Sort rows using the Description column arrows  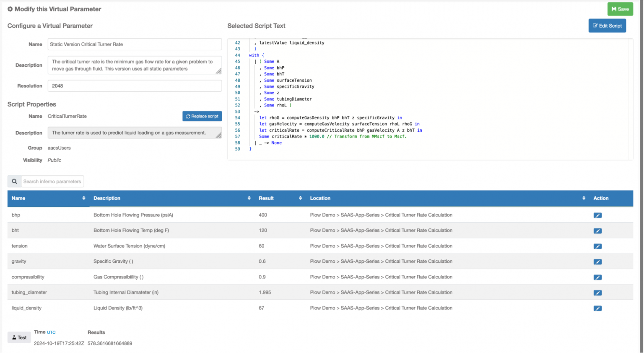(249, 198)
